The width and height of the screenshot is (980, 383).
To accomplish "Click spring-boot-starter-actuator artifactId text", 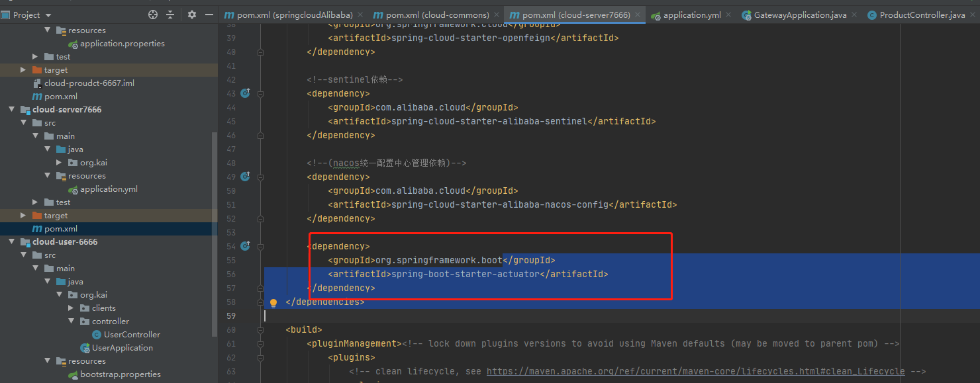I will [x=465, y=274].
